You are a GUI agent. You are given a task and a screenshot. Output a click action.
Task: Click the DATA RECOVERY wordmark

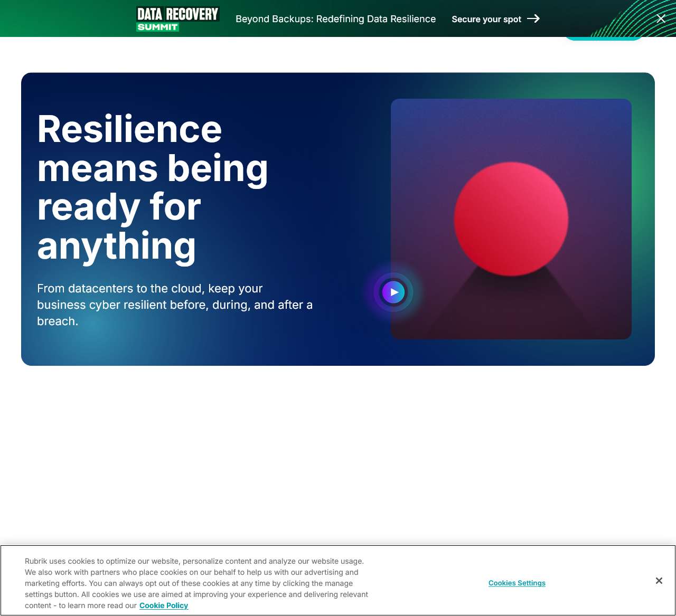pos(178,13)
